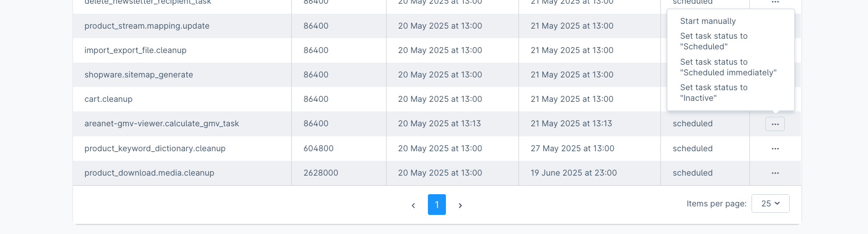
Task: Click product_keyword_dictionary.cleanup task name
Action: (x=155, y=149)
